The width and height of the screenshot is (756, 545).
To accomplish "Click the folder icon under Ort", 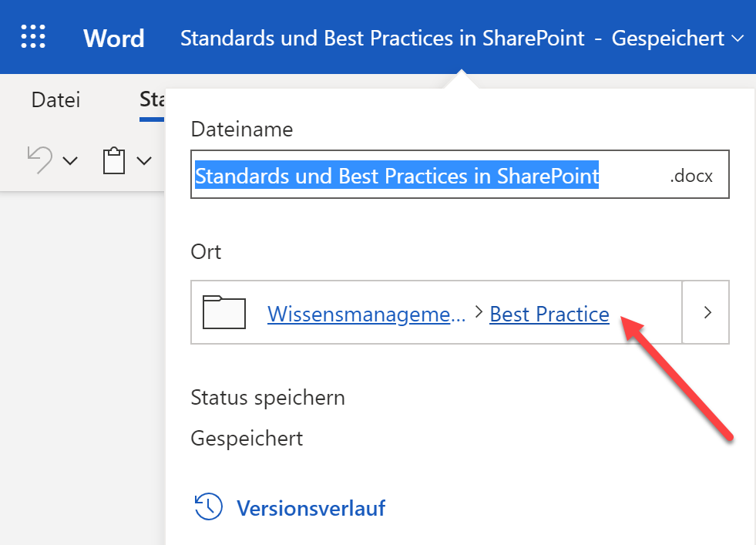I will [x=224, y=312].
